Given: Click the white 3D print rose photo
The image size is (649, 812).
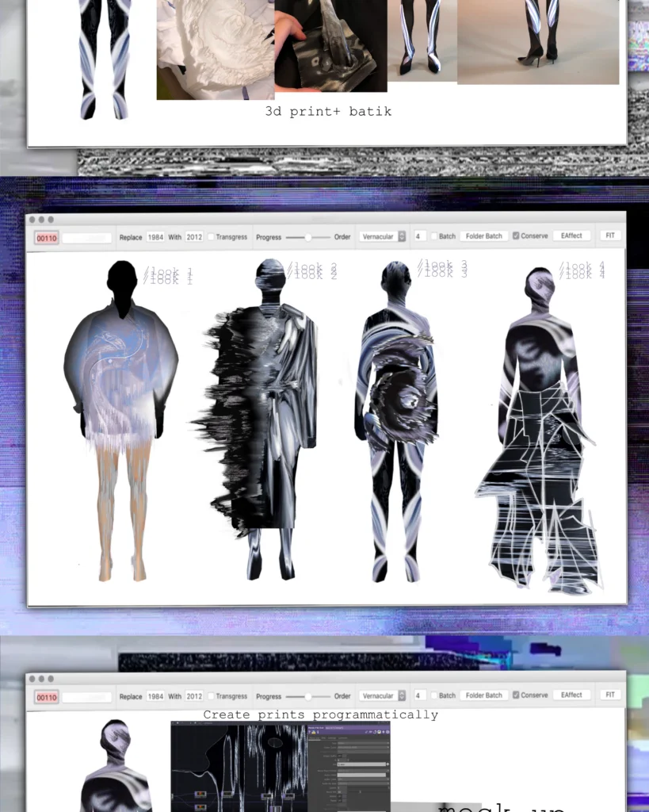Looking at the screenshot, I should tap(216, 48).
